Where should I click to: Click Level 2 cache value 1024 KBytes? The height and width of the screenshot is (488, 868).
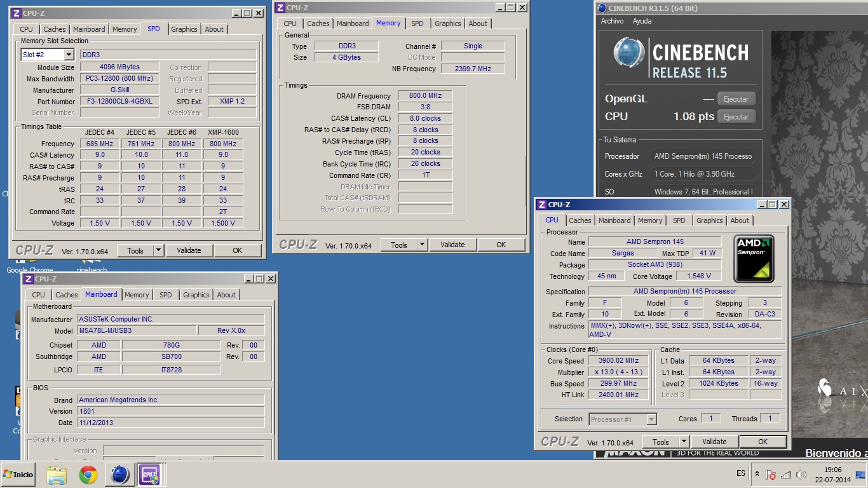(718, 384)
